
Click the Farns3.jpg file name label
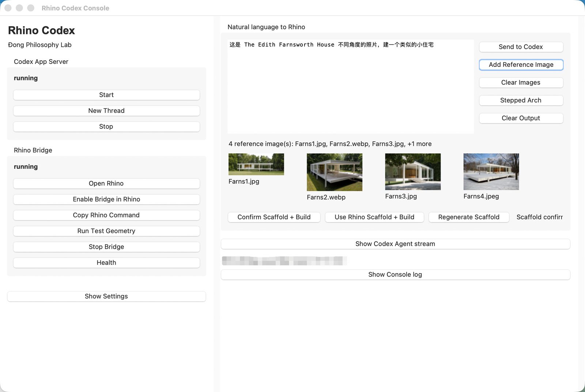click(401, 196)
